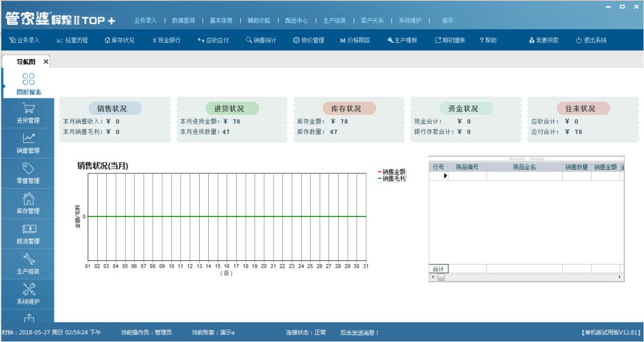This screenshot has height=342, width=644.
Task: Click 销售统计 search toolbar item
Action: click(261, 41)
